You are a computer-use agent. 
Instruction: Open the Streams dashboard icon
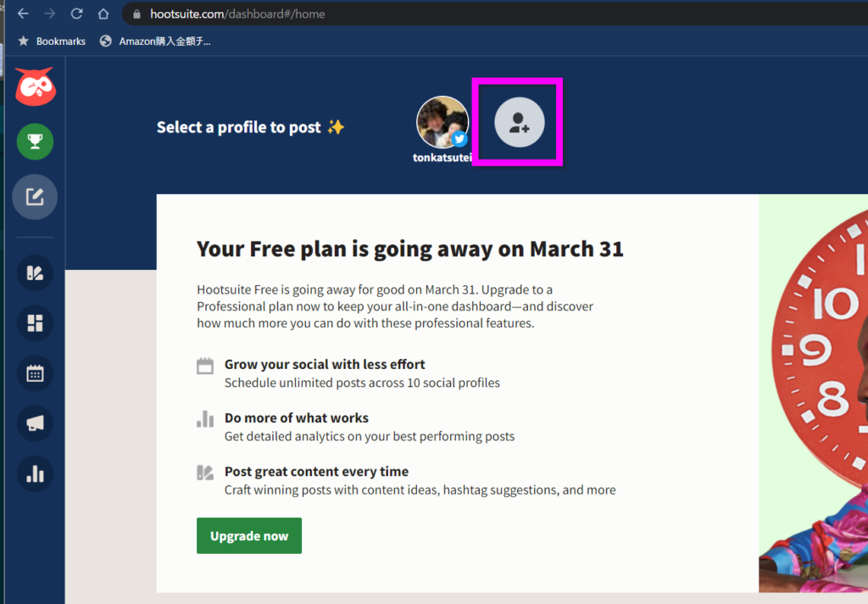pos(35,323)
